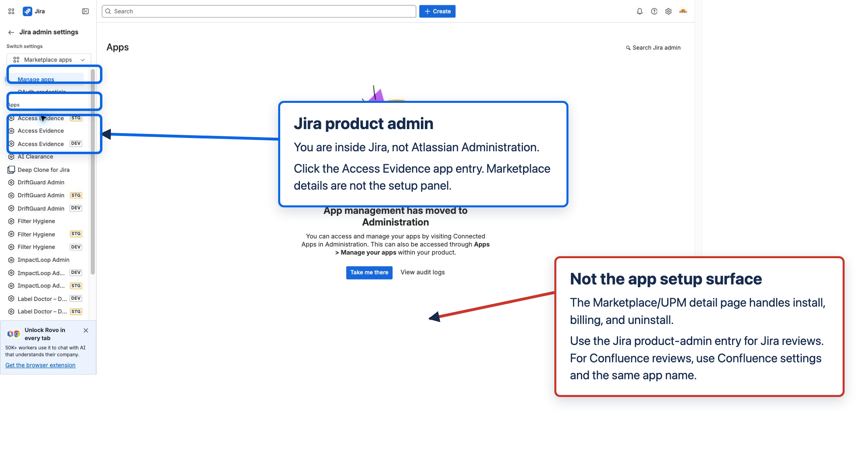Click the icon beside ImpactLoop Admin
This screenshot has height=468, width=868.
11,260
